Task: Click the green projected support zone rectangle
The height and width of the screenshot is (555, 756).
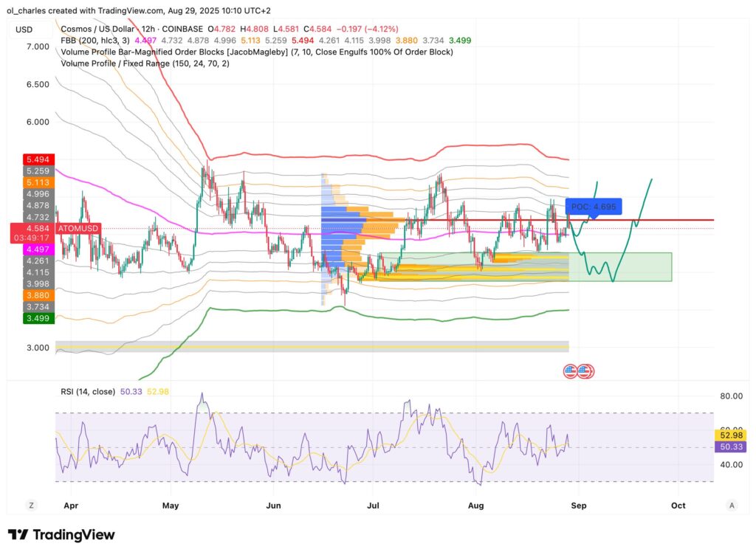Action: [x=642, y=267]
